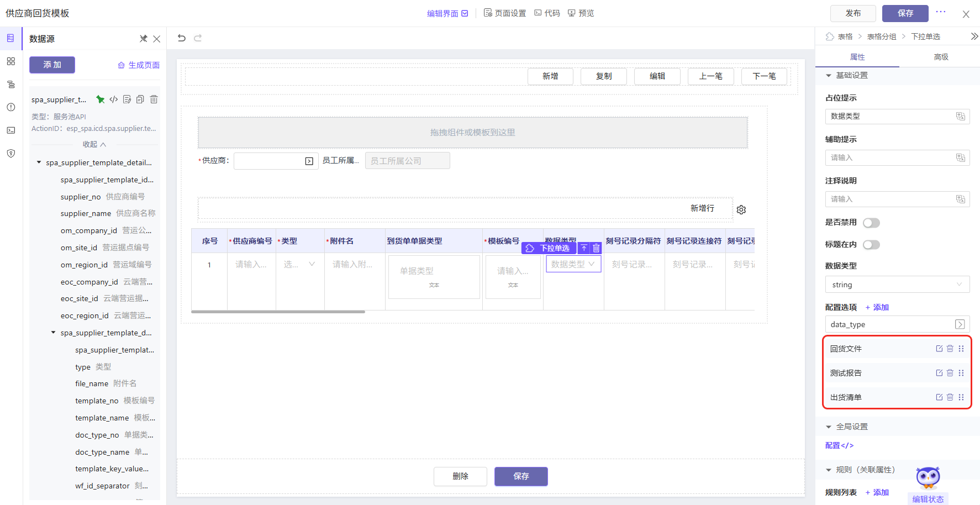Click the 发布 button

[x=853, y=13]
